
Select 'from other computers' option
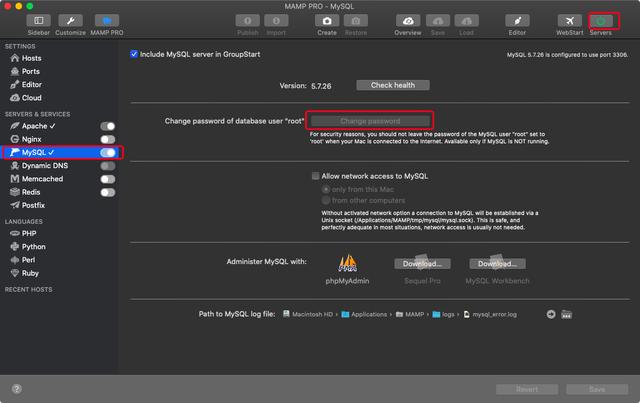pyautogui.click(x=326, y=200)
